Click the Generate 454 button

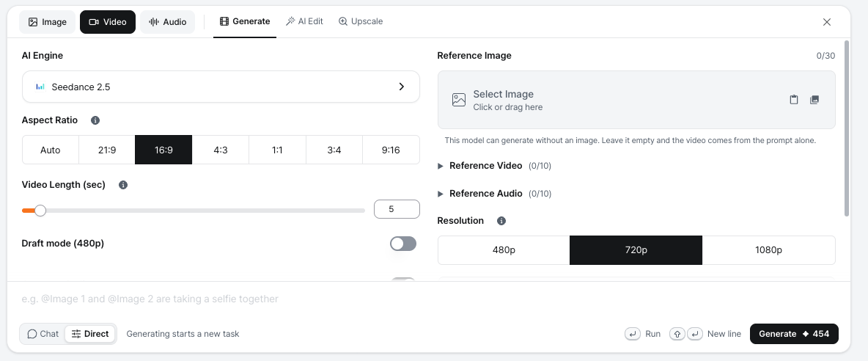pyautogui.click(x=794, y=334)
